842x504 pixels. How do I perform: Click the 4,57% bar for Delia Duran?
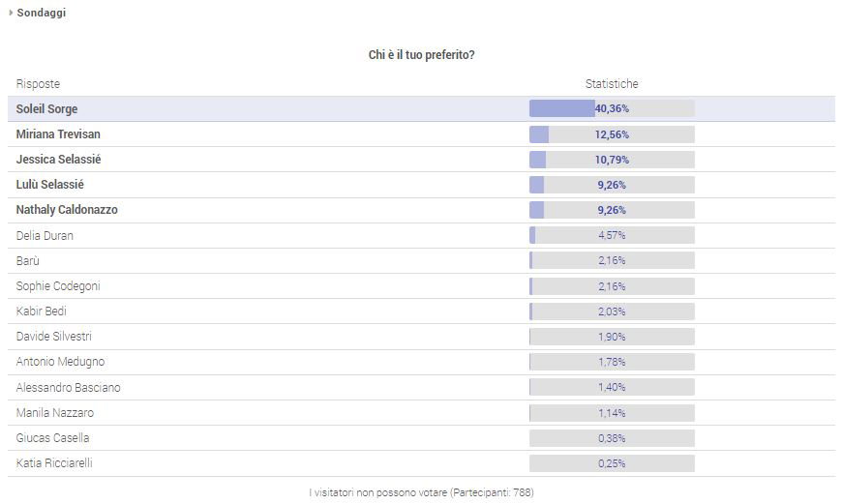612,235
